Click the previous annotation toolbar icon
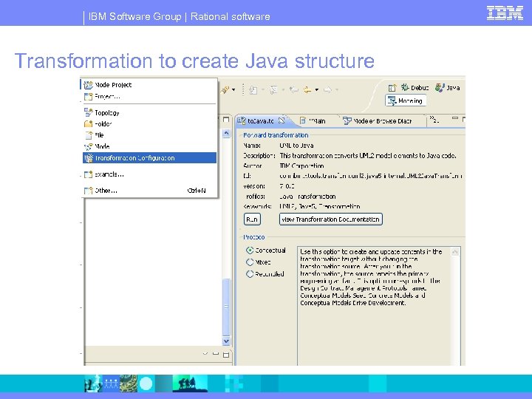This screenshot has width=532, height=399. coord(273,90)
